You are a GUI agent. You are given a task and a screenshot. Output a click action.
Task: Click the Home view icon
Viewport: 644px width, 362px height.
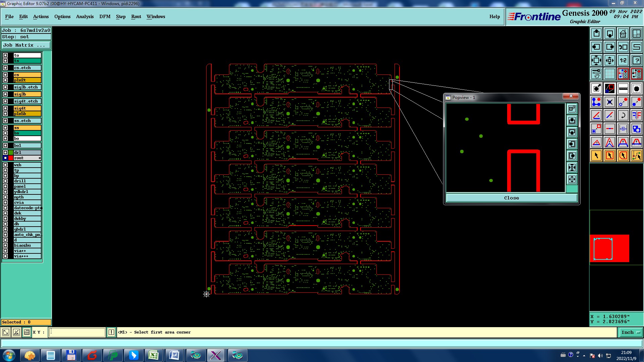pyautogui.click(x=623, y=34)
